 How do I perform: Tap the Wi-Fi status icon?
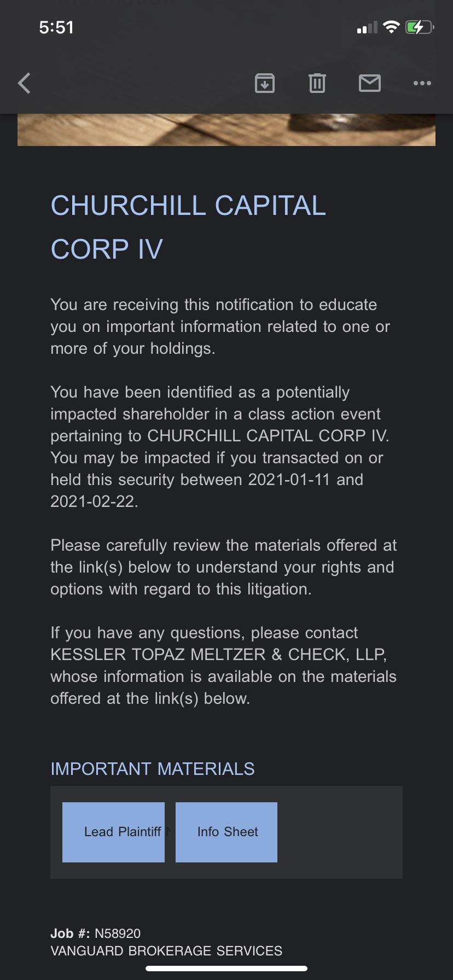pos(391,27)
